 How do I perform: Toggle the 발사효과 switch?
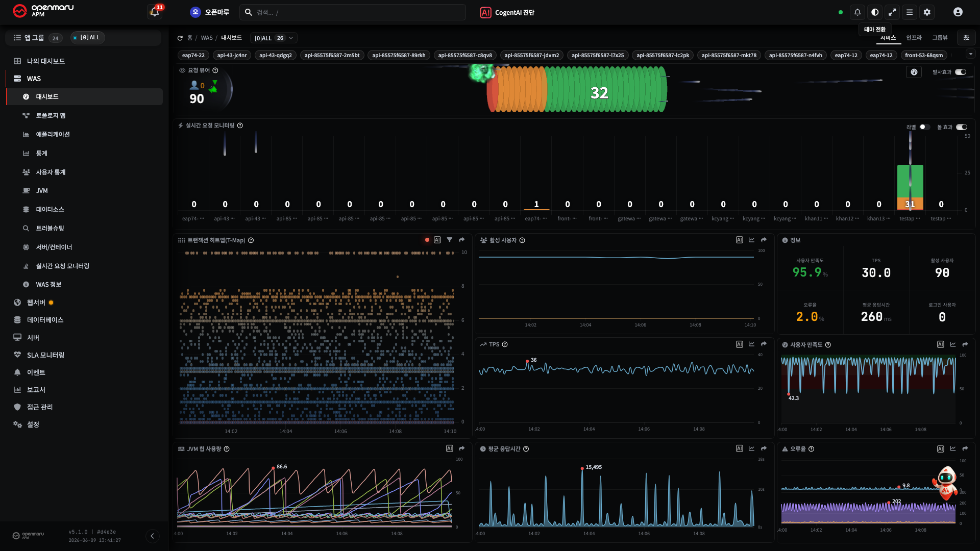pyautogui.click(x=961, y=72)
